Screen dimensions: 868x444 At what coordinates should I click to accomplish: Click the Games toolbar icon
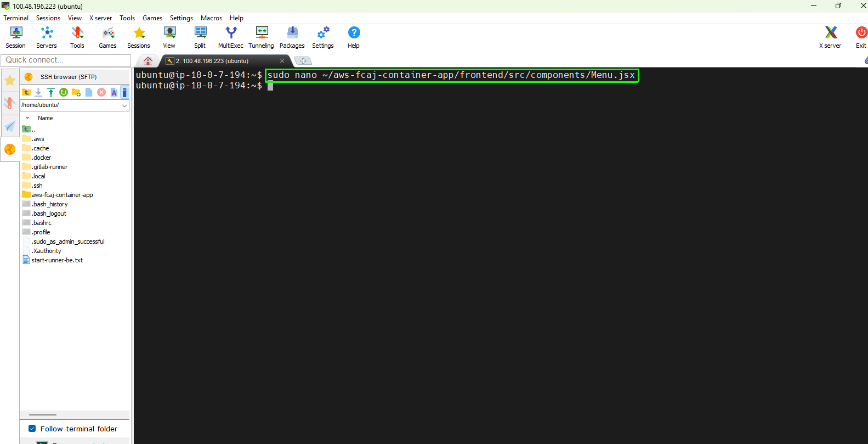click(x=107, y=37)
